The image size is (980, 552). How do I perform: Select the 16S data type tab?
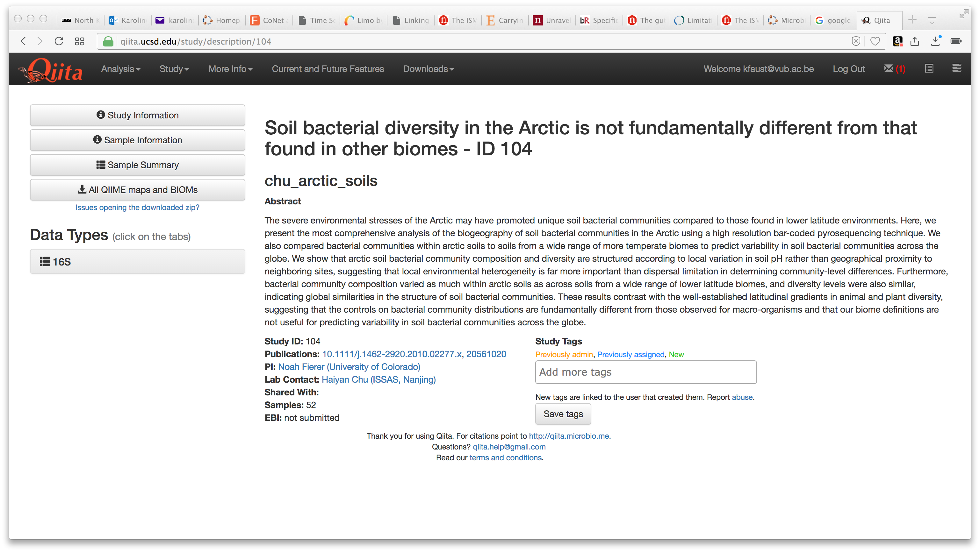click(x=137, y=262)
